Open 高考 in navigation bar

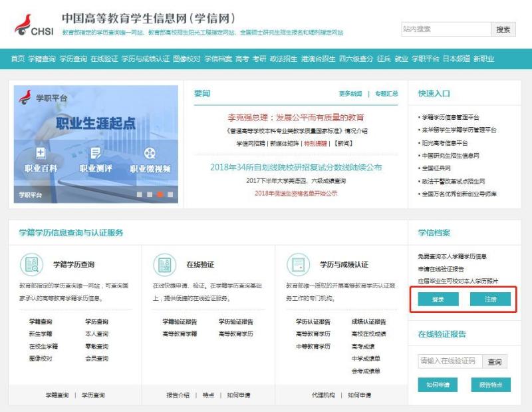[x=242, y=59]
